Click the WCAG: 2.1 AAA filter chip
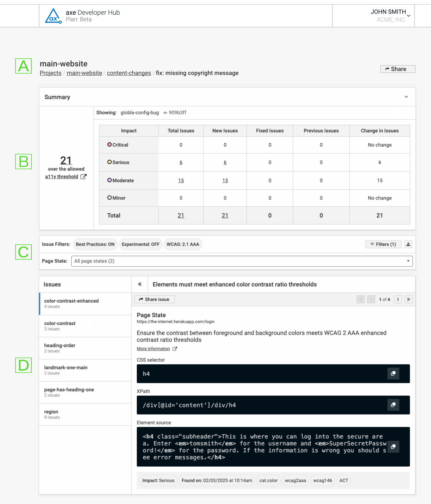Image resolution: width=431 pixels, height=504 pixels. [183, 244]
